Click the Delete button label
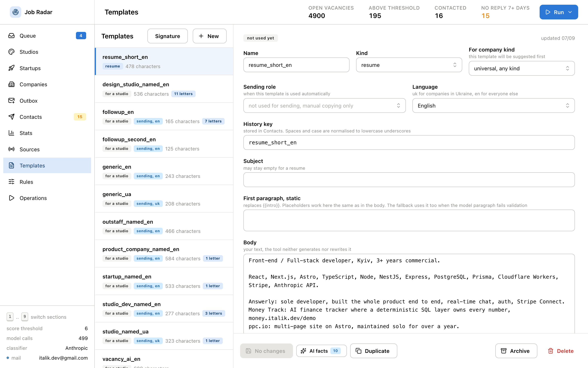This screenshot has height=368, width=588. (565, 351)
